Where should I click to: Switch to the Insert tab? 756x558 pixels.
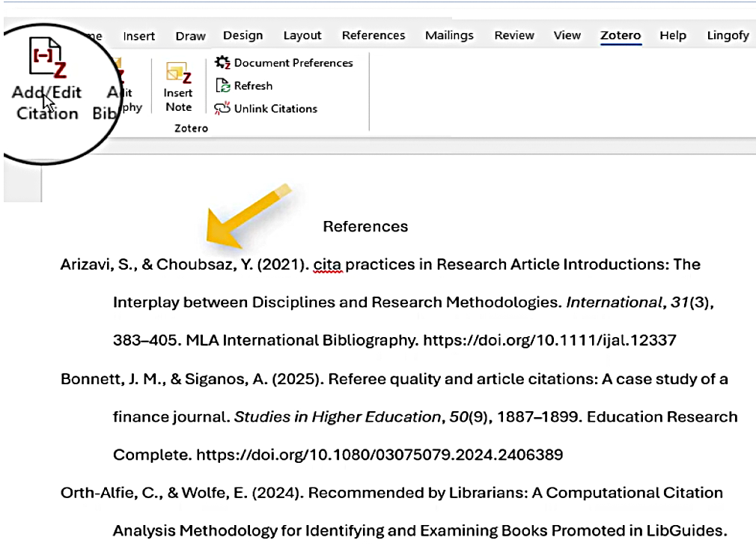[138, 36]
